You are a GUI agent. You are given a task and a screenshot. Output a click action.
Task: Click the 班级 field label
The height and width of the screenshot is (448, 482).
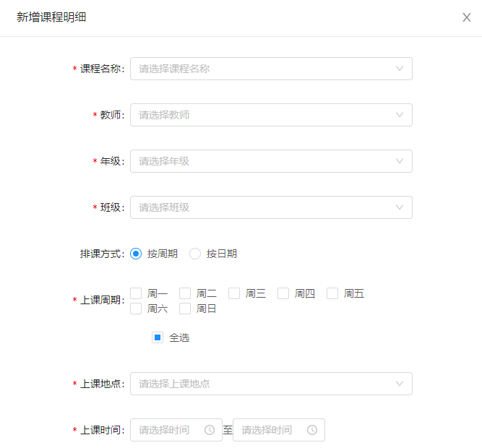[x=112, y=207]
